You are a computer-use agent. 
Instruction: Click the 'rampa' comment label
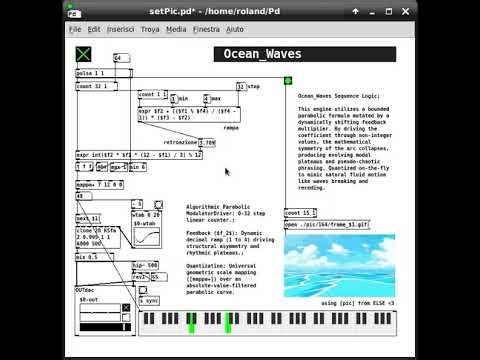coord(231,128)
